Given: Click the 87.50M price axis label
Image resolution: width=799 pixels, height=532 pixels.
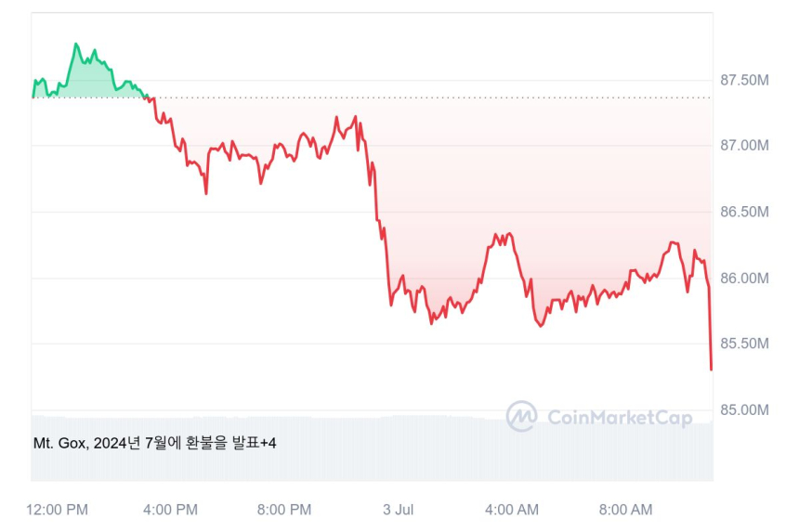Looking at the screenshot, I should pyautogui.click(x=744, y=81).
